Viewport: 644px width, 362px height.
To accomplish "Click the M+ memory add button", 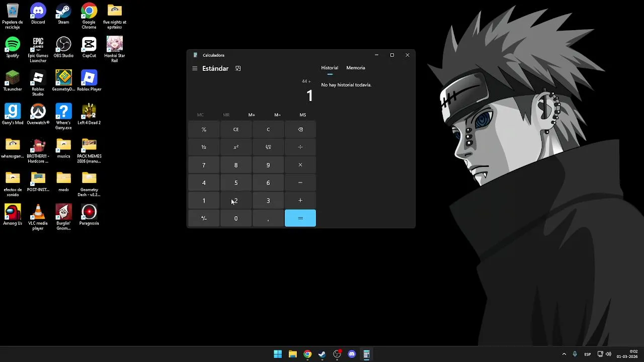I will click(x=252, y=115).
